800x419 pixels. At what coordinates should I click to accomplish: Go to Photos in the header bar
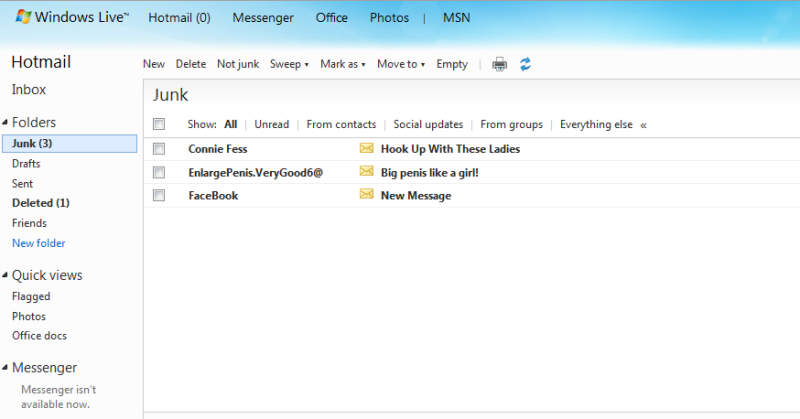(x=389, y=18)
